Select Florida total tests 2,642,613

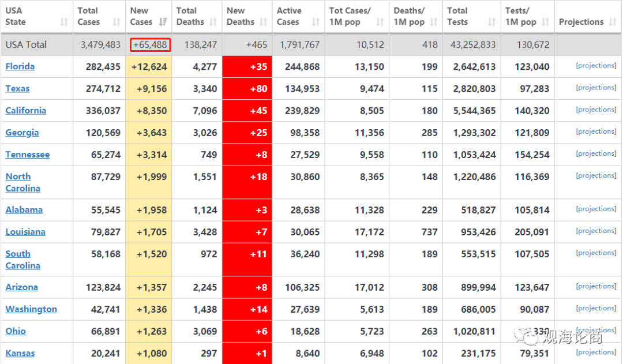474,67
